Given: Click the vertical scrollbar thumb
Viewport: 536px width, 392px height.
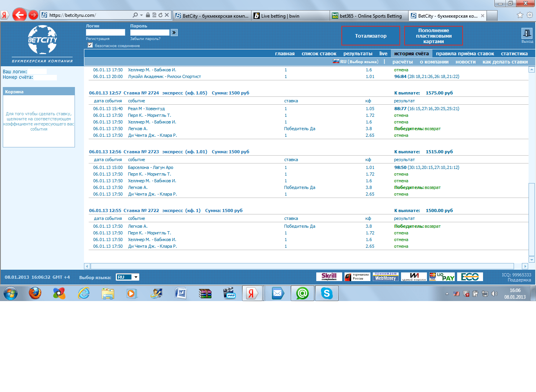Looking at the screenshot, I should [532, 219].
